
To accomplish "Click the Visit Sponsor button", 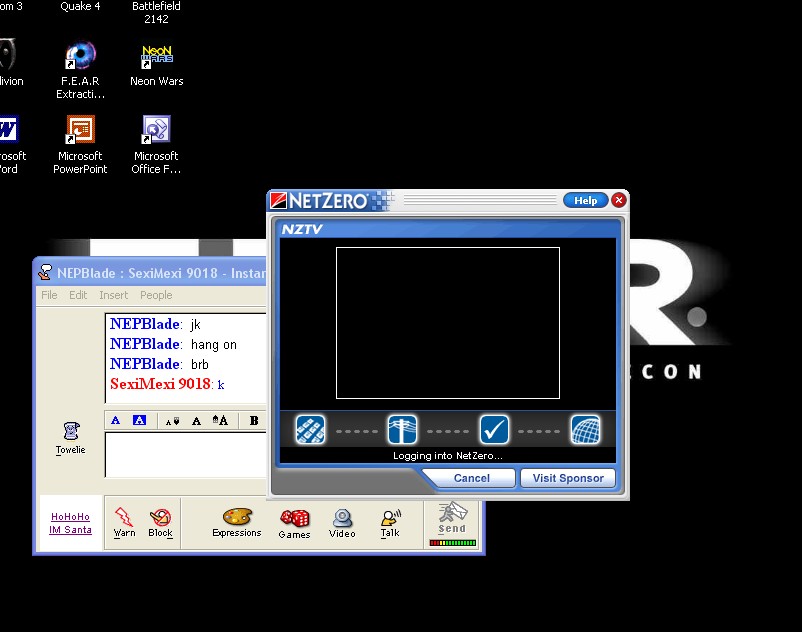I will point(568,478).
